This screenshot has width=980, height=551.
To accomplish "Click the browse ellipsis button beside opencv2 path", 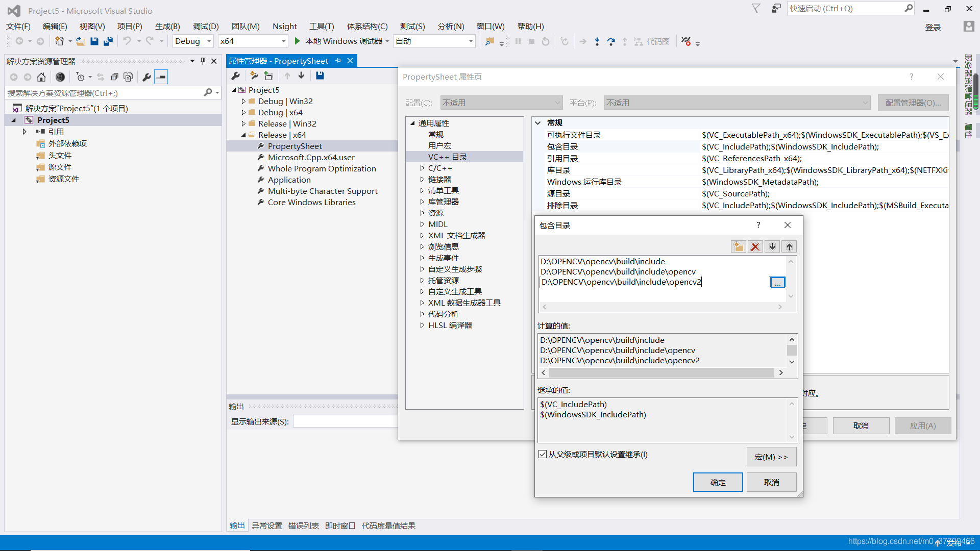I will 777,282.
